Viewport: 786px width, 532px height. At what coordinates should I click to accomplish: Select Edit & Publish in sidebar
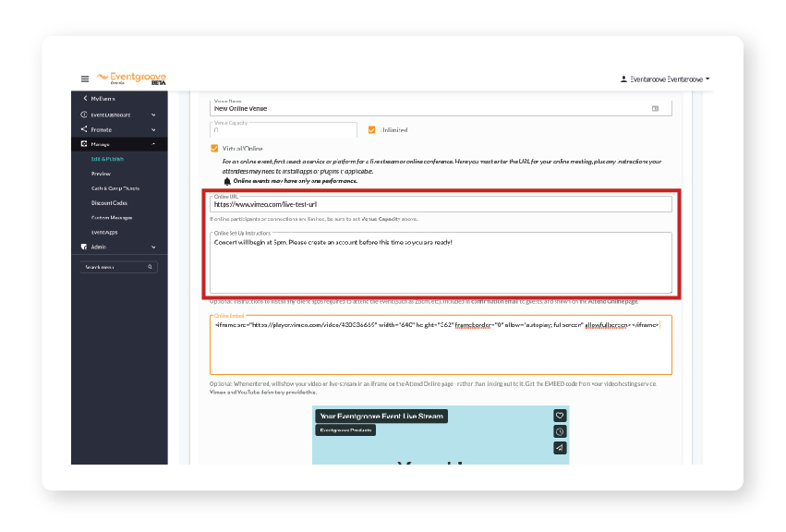pyautogui.click(x=107, y=159)
